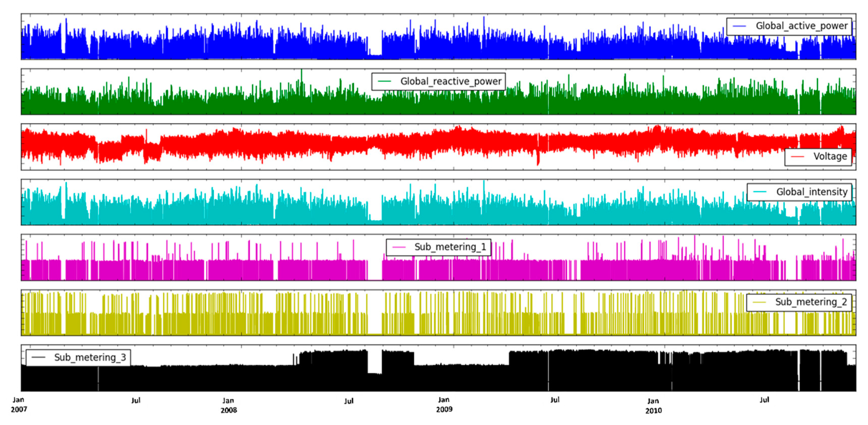The image size is (868, 425).
Task: Click the cyan Global_intensity legend line
Action: point(760,192)
